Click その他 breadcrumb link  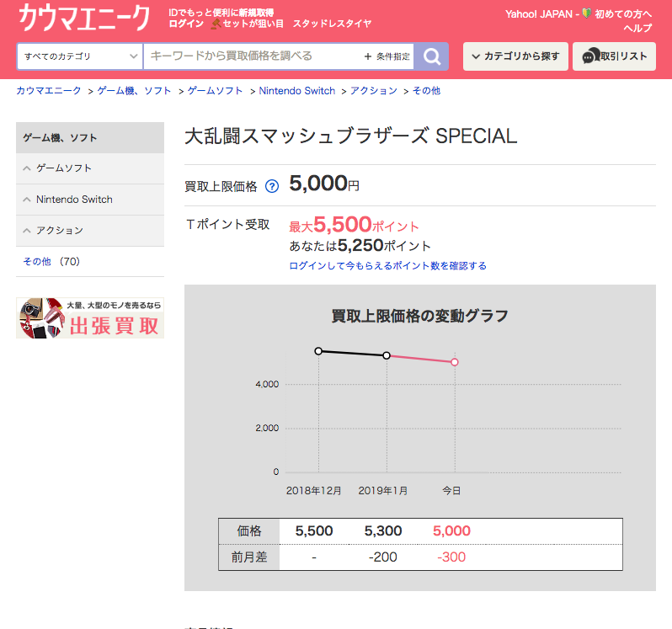426,90
